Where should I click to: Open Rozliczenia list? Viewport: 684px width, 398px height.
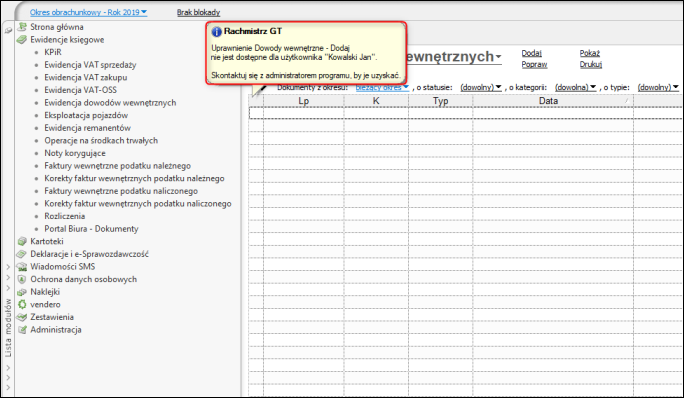(65, 216)
